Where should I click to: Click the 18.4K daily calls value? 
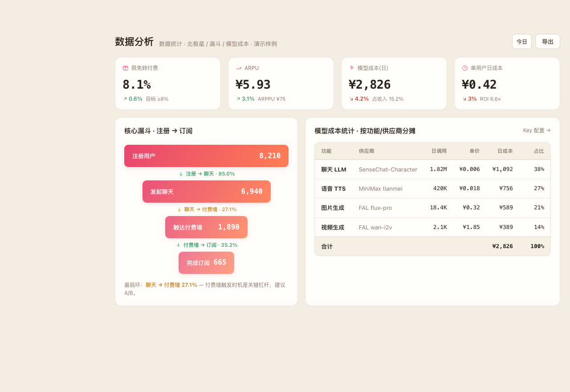(x=438, y=208)
